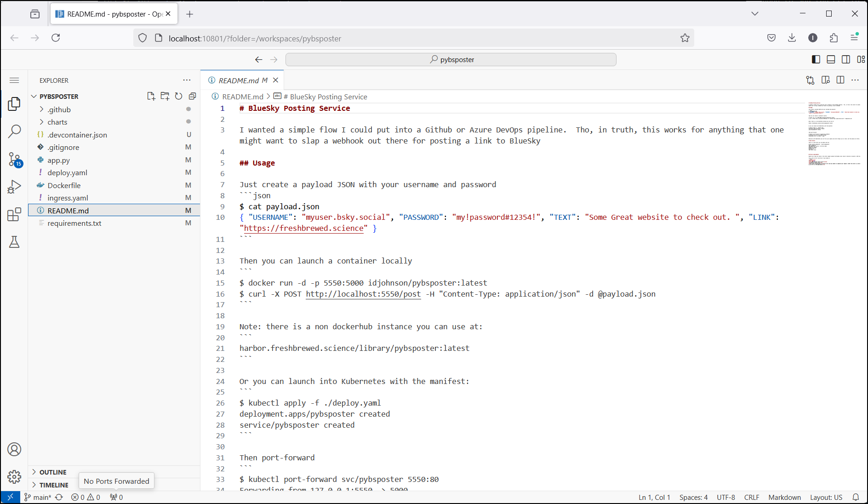Bookmark this page with star icon
Image resolution: width=868 pixels, height=504 pixels.
685,38
